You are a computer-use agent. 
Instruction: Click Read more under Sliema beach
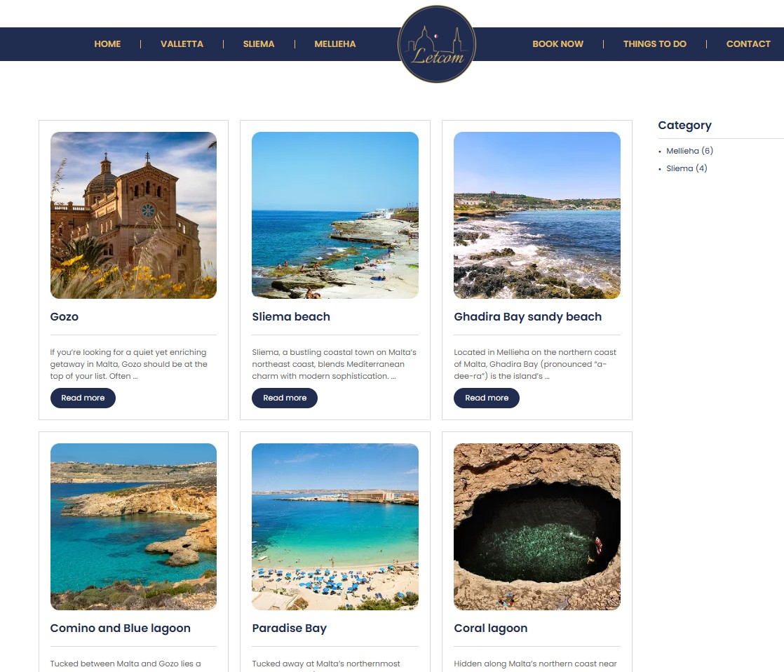[285, 398]
